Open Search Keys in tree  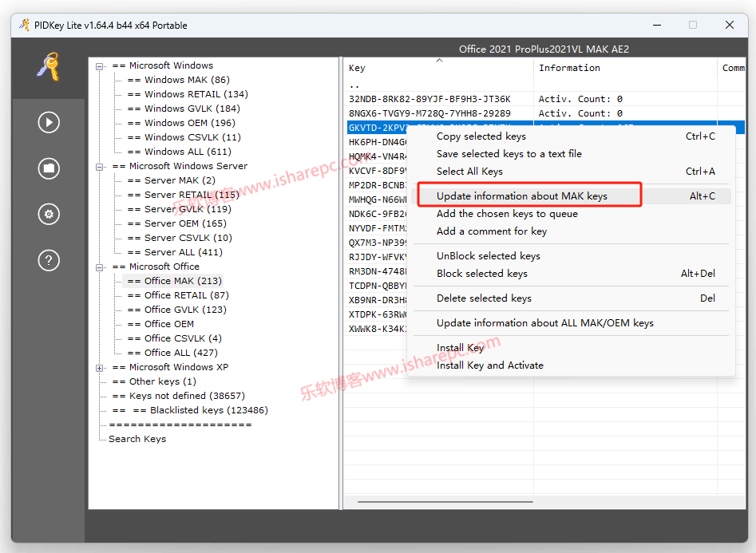[x=137, y=439]
